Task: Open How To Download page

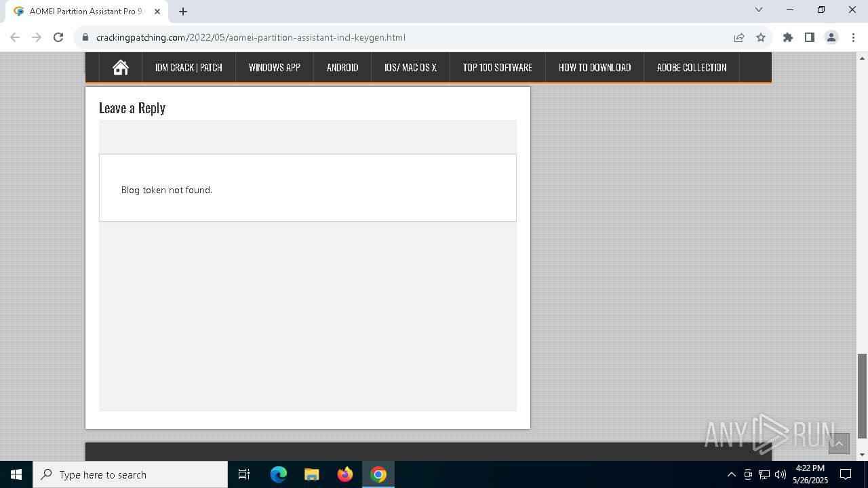Action: click(595, 67)
